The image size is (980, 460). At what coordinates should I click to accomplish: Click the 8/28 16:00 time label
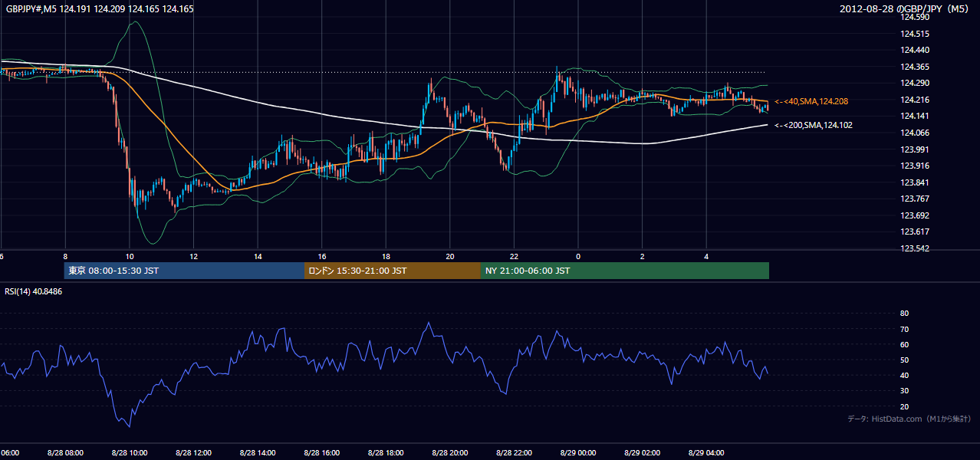click(321, 453)
